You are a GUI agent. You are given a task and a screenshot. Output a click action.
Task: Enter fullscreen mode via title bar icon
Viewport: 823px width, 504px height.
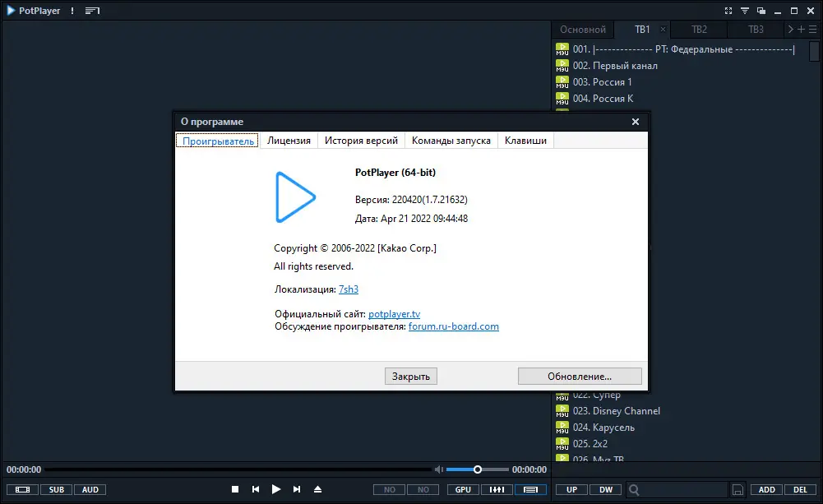pos(728,11)
